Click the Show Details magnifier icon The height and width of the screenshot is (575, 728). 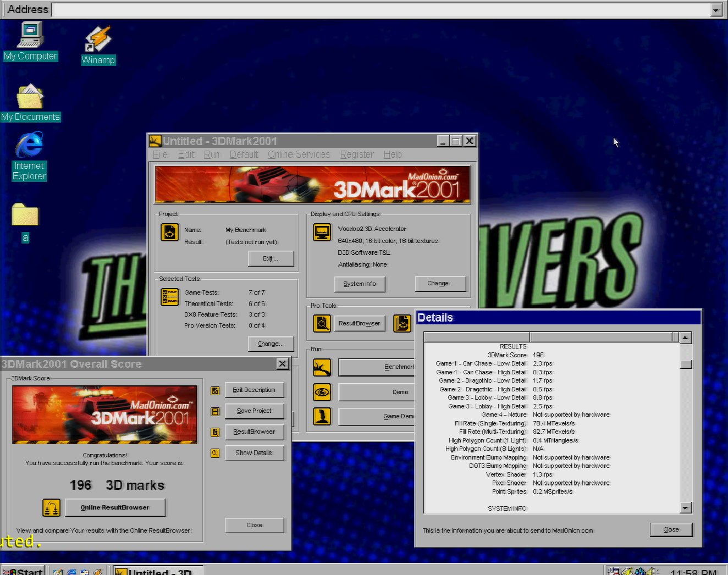[x=215, y=454]
